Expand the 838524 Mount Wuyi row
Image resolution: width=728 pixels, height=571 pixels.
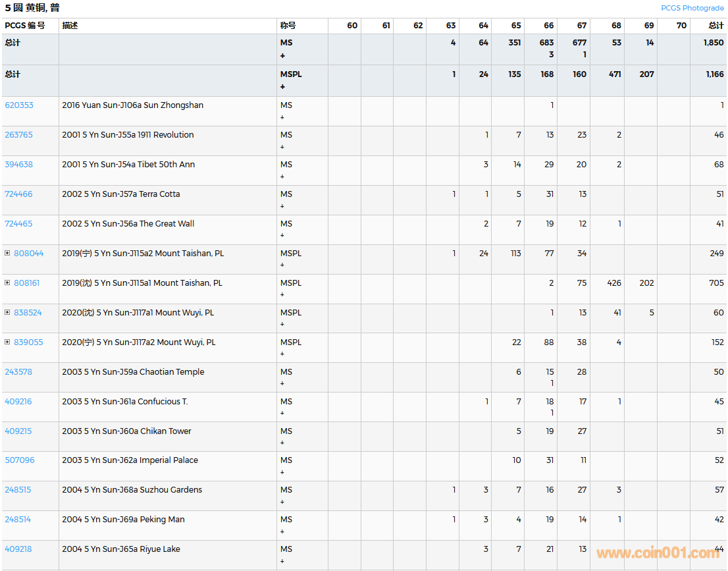[7, 313]
